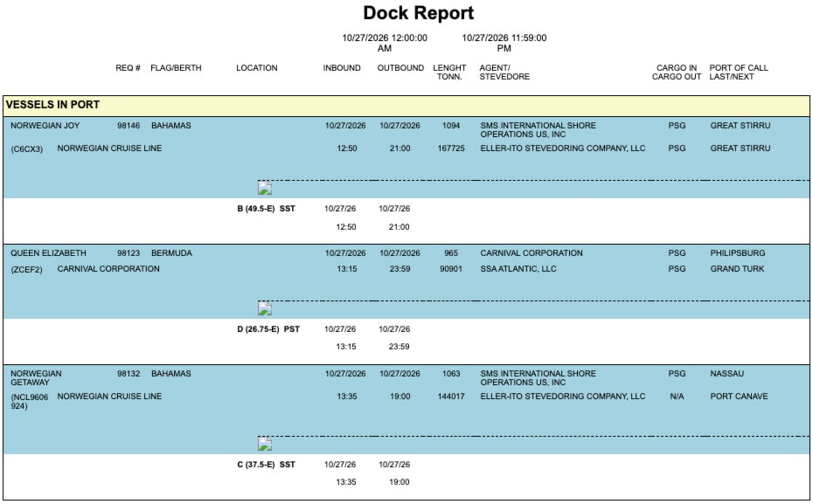Image resolution: width=813 pixels, height=504 pixels.
Task: Click request number 98123
Action: point(129,253)
